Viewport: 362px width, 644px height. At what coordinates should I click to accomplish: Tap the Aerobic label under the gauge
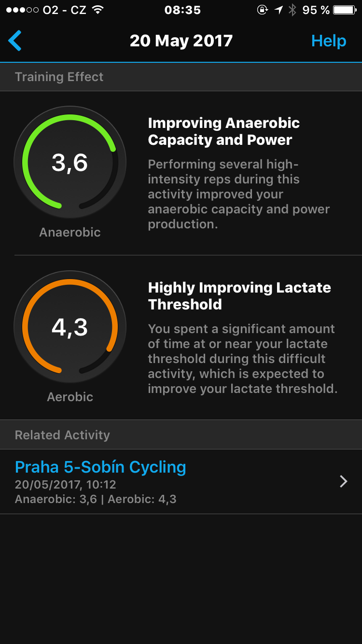[70, 397]
